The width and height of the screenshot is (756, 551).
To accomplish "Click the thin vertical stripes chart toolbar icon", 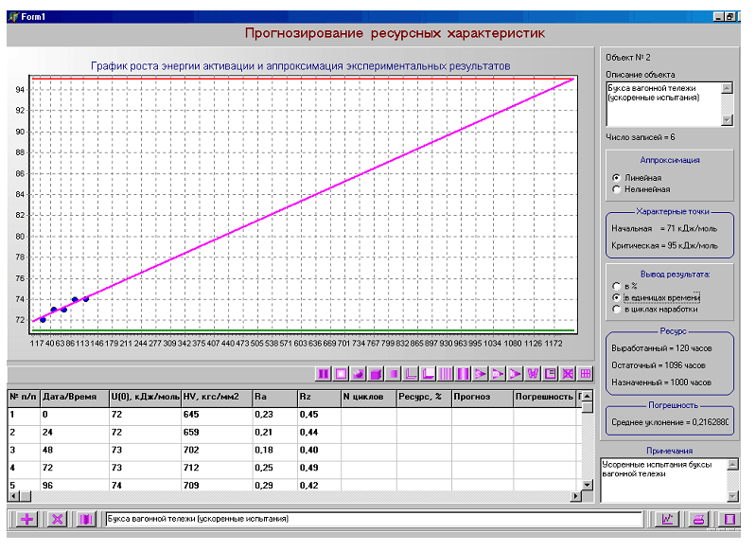I will (446, 373).
